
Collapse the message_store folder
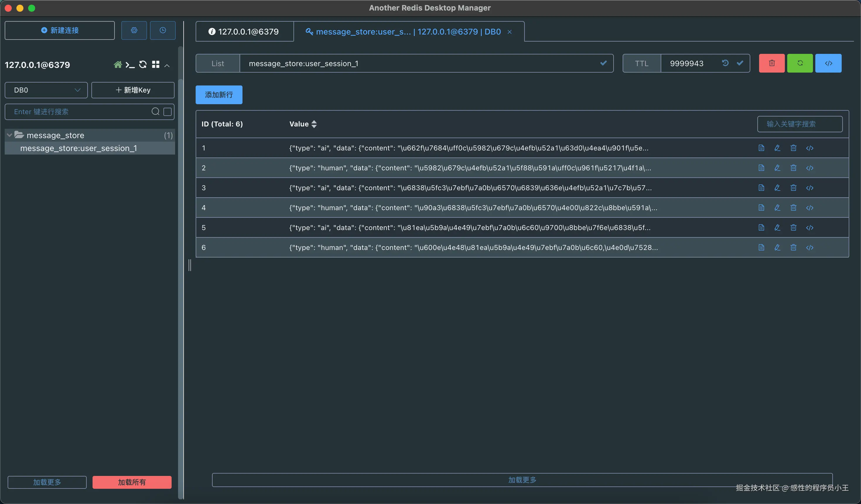click(10, 135)
